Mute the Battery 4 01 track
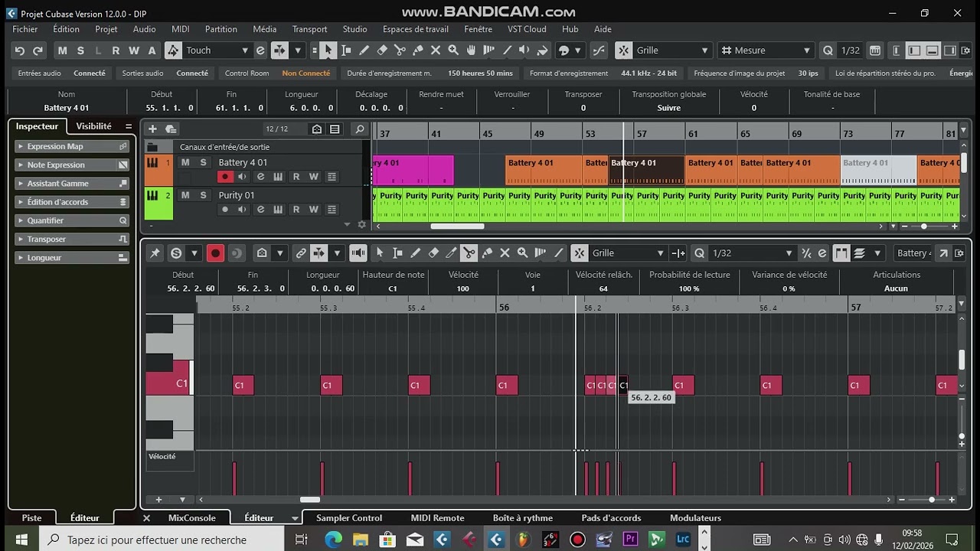This screenshot has width=980, height=551. [185, 162]
